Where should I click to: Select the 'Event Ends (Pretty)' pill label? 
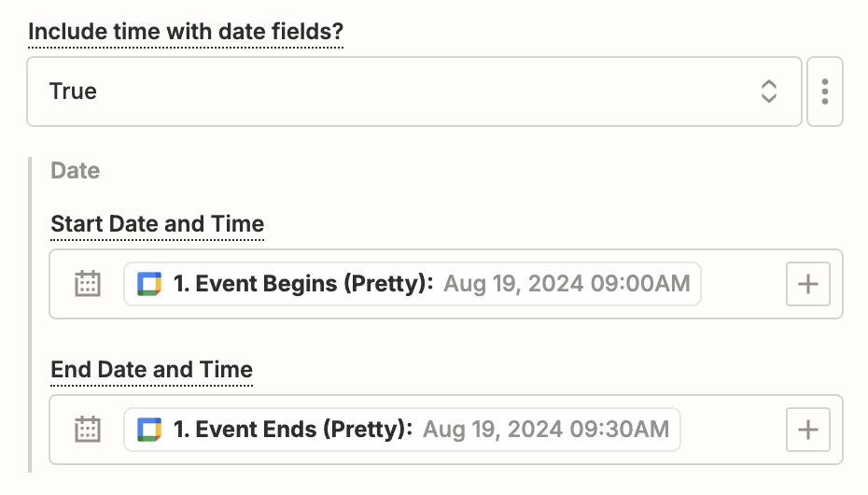(x=293, y=430)
